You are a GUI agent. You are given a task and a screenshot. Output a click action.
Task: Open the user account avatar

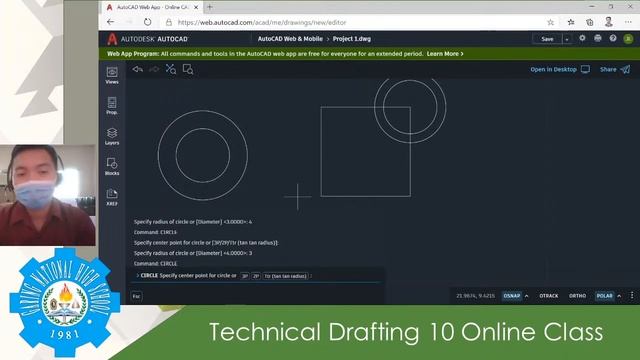click(628, 39)
